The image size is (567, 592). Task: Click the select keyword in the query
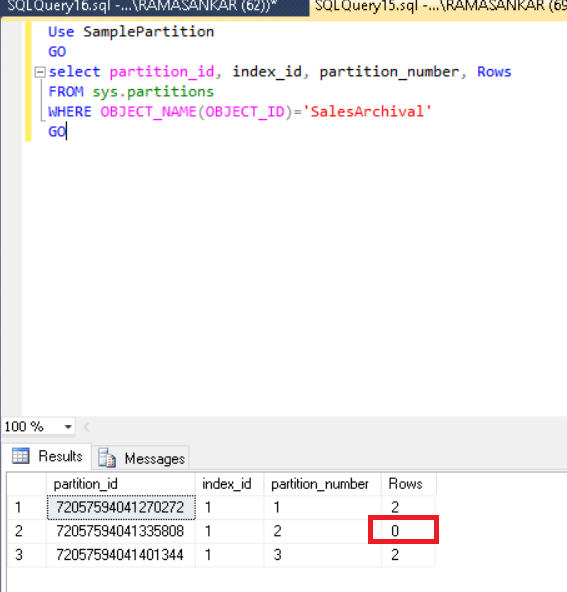(74, 72)
